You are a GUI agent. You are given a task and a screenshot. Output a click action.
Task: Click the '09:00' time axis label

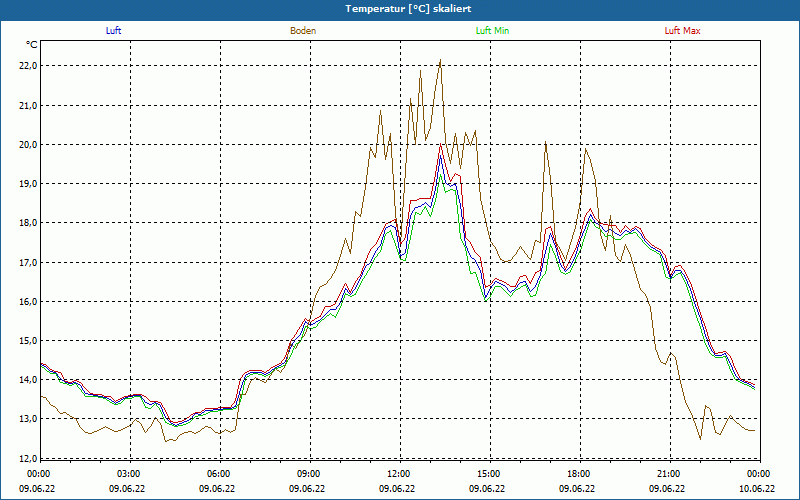tap(309, 474)
